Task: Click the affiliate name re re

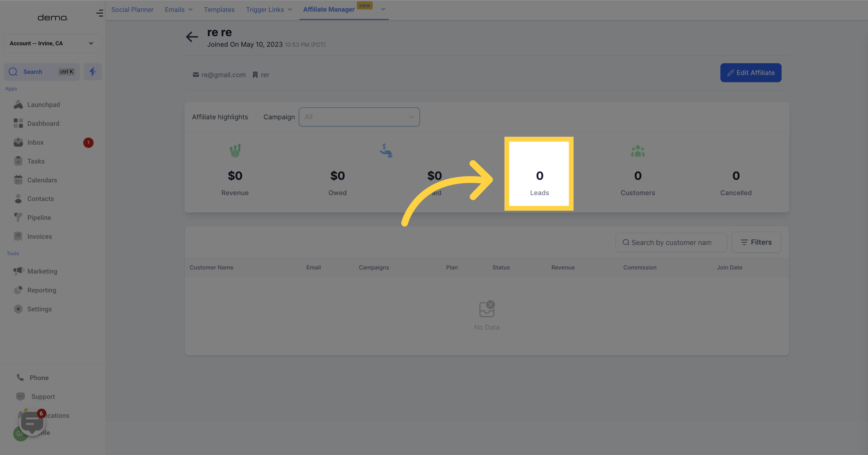Action: tap(219, 32)
